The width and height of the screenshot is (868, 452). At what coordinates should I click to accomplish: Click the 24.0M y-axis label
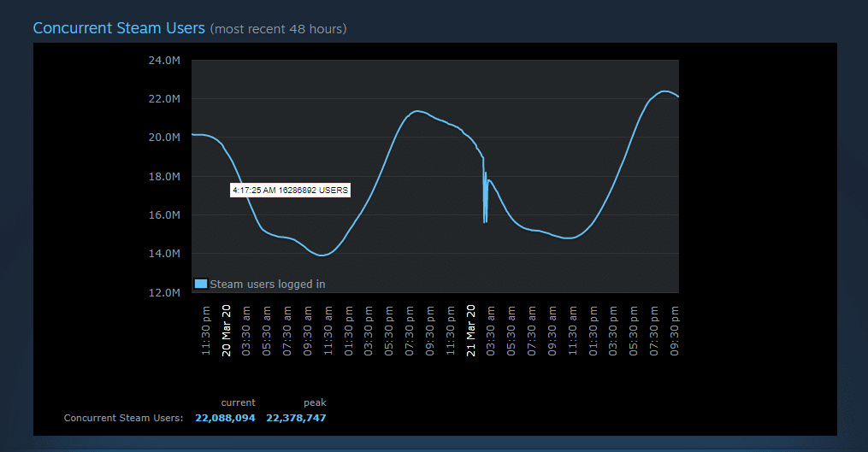click(164, 61)
